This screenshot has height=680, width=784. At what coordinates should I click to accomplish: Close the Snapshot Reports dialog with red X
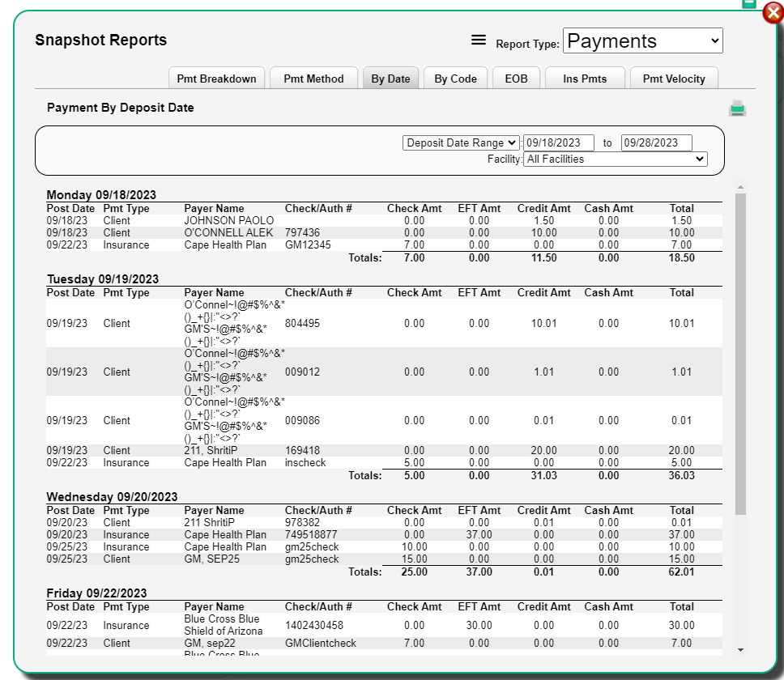[x=773, y=13]
